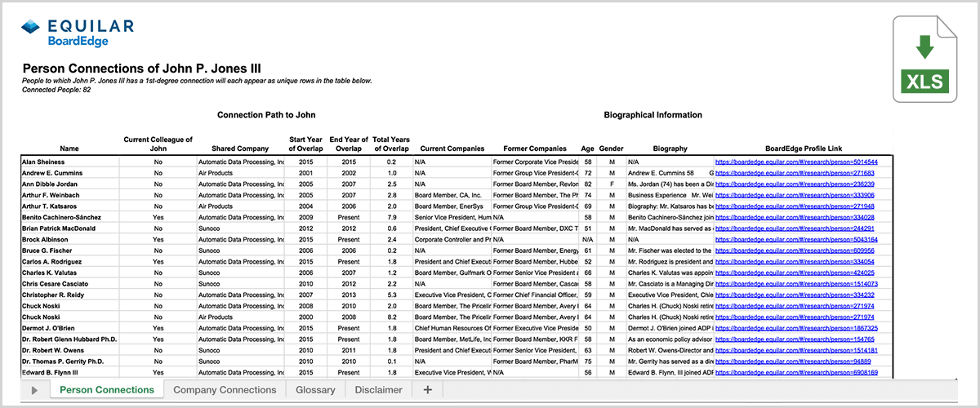Add a new sheet with plus button
Image resolution: width=980 pixels, height=408 pixels.
tap(427, 390)
